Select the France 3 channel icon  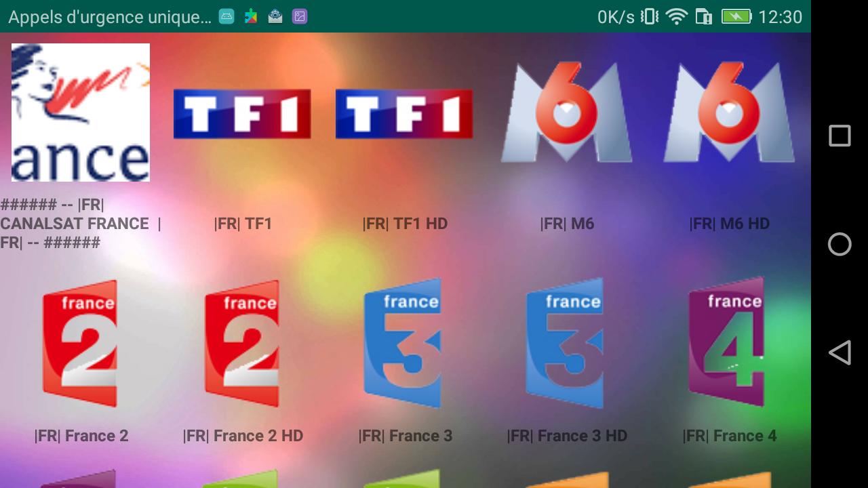(x=404, y=344)
